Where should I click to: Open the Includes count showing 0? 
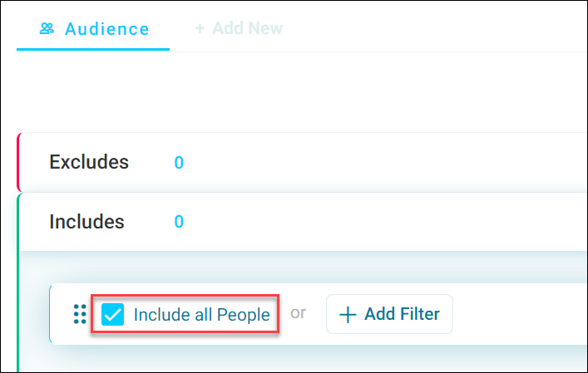pos(179,222)
